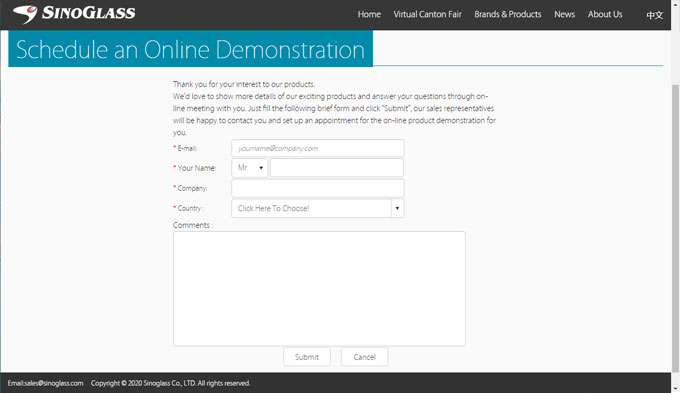The image size is (680, 393).
Task: Open the News page
Action: click(x=564, y=14)
